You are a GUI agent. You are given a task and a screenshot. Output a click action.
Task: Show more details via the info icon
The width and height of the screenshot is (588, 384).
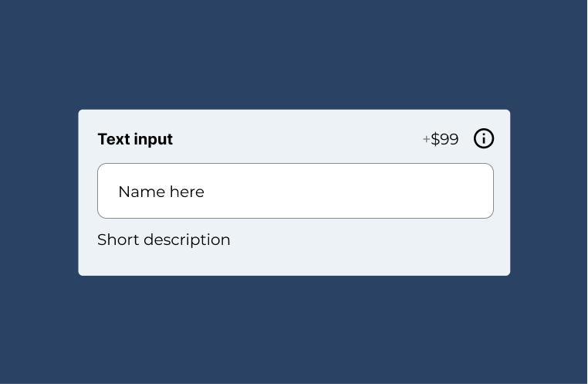(x=484, y=138)
